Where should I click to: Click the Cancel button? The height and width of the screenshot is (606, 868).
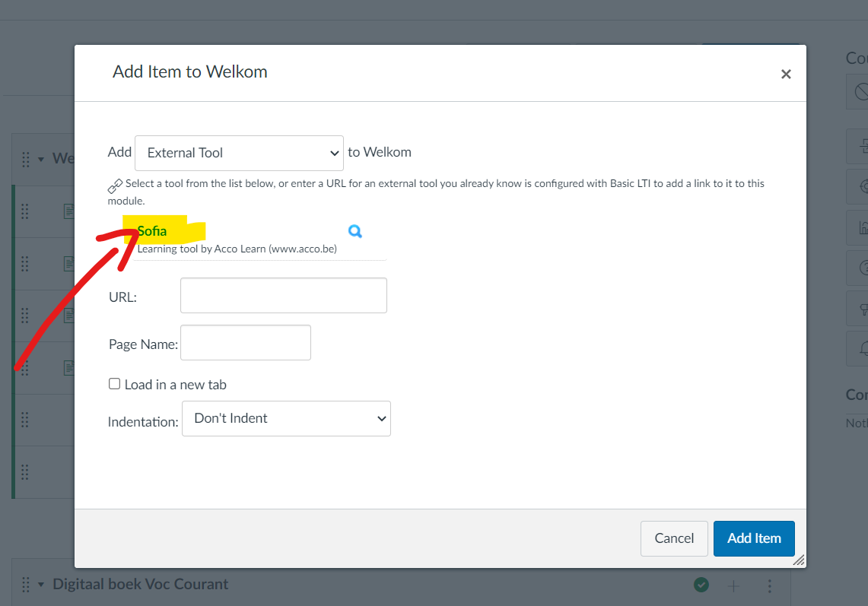tap(674, 538)
